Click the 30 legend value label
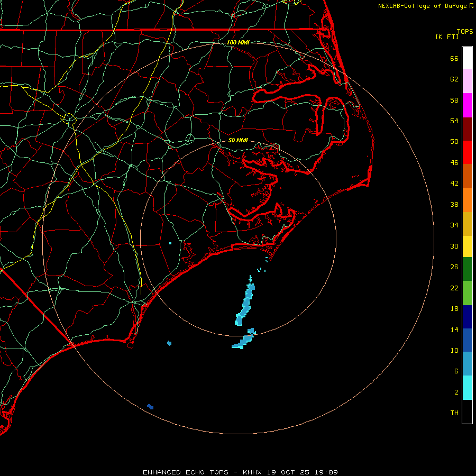 pyautogui.click(x=454, y=246)
